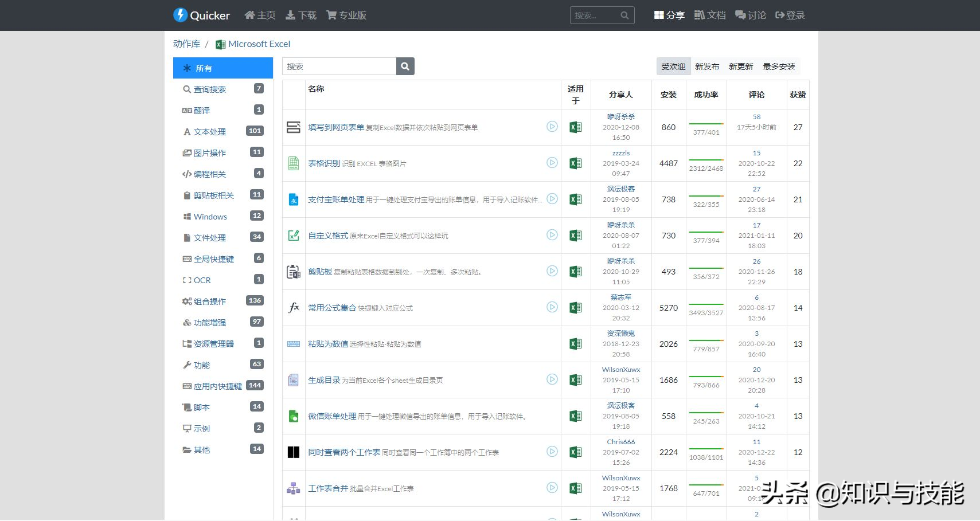Screen dimensions: 980x521
Task: Play preview for 剪贴板 action
Action: click(552, 271)
